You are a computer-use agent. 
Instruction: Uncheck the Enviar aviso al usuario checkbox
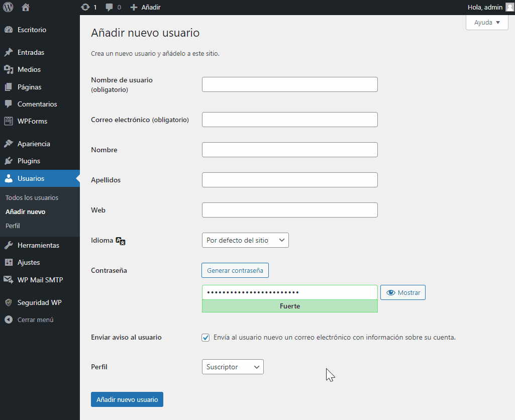point(205,338)
